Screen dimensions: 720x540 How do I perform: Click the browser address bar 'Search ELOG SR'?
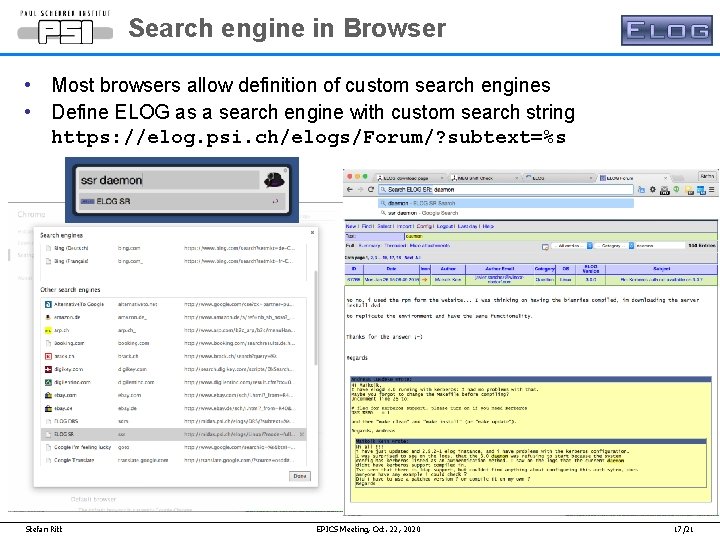point(506,189)
